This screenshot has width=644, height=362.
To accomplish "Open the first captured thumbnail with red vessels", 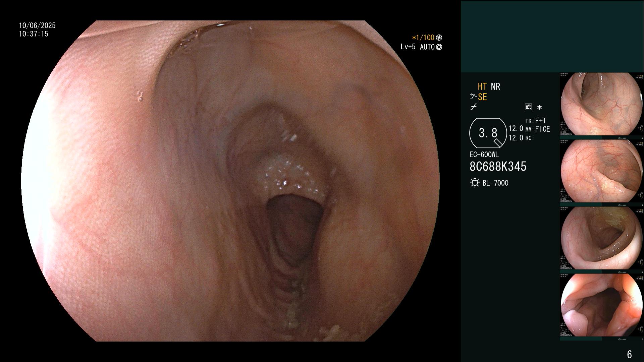I will [x=602, y=104].
